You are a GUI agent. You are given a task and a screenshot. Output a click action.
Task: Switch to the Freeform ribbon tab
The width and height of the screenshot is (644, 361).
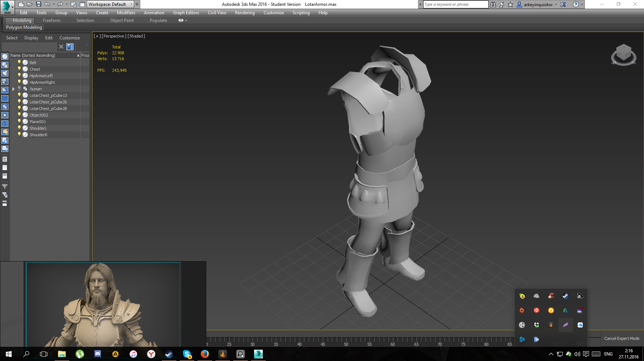coord(52,20)
